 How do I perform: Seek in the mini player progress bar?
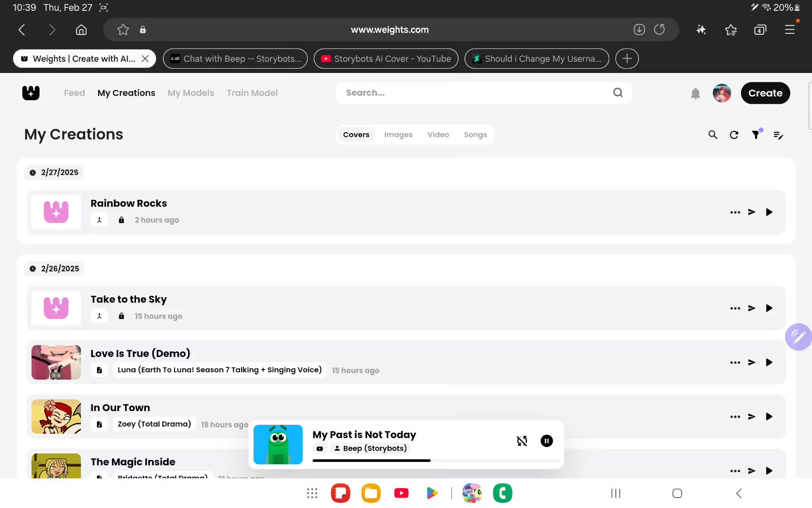click(436, 460)
